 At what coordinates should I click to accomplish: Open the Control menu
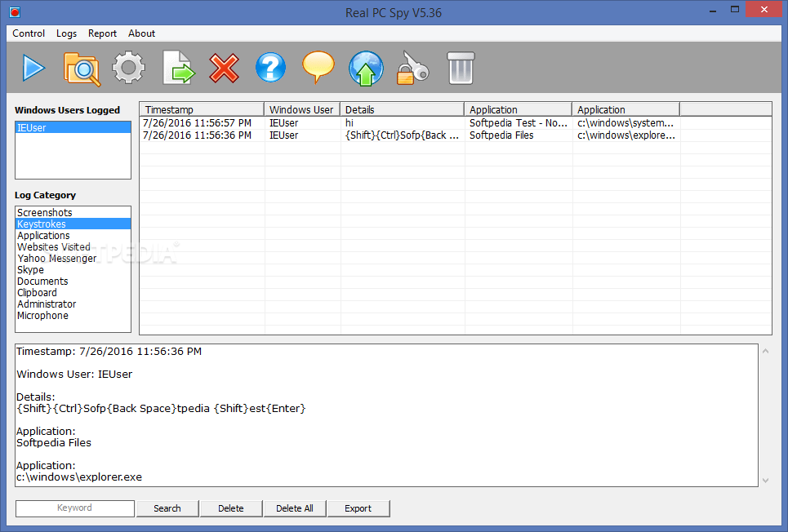coord(29,33)
